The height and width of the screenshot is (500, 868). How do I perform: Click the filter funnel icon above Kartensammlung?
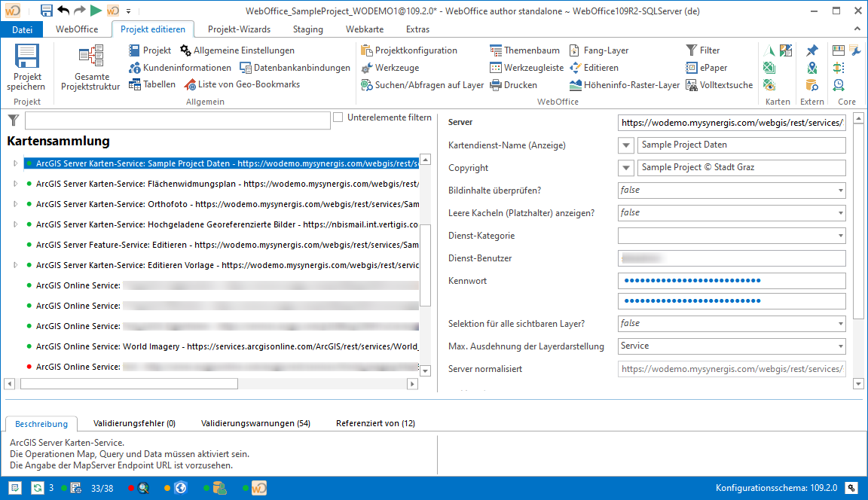pyautogui.click(x=14, y=120)
